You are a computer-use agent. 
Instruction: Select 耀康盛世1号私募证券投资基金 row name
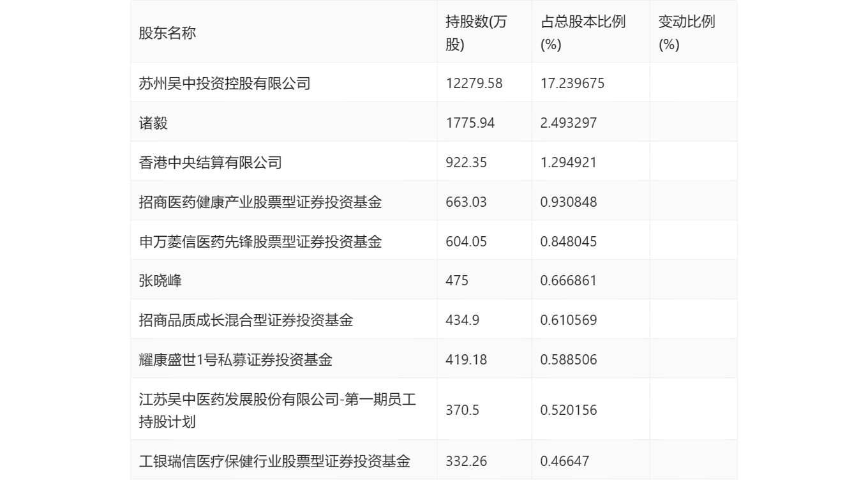(x=236, y=359)
